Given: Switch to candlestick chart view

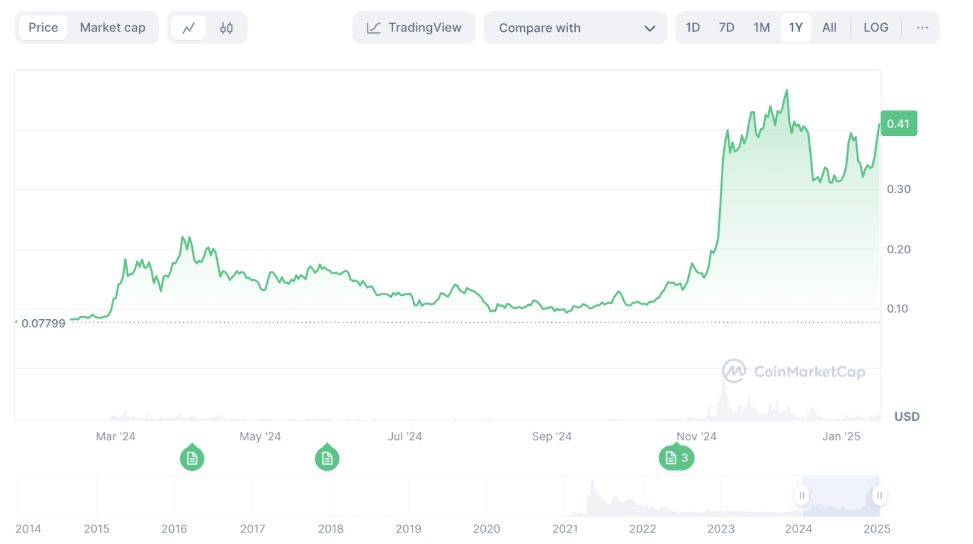Looking at the screenshot, I should (226, 28).
